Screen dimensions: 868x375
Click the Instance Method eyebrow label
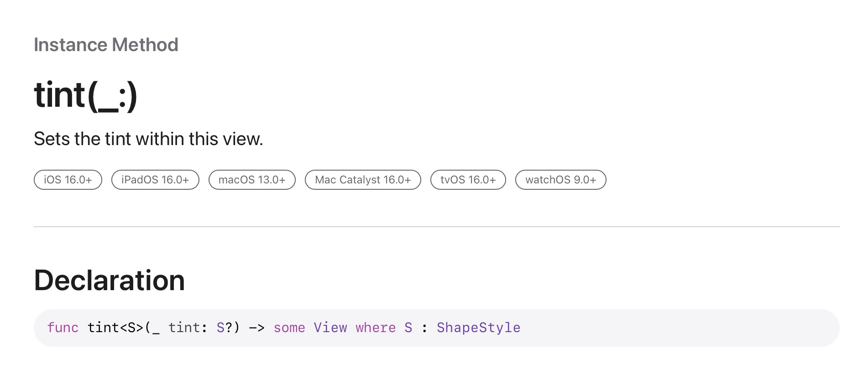[x=106, y=45]
